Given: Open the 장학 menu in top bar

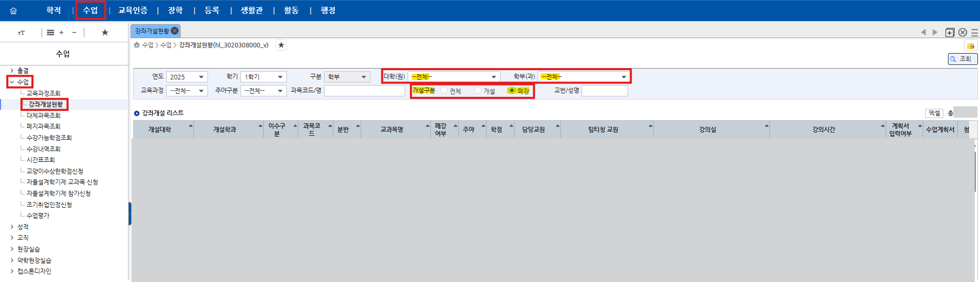Looking at the screenshot, I should tap(175, 10).
